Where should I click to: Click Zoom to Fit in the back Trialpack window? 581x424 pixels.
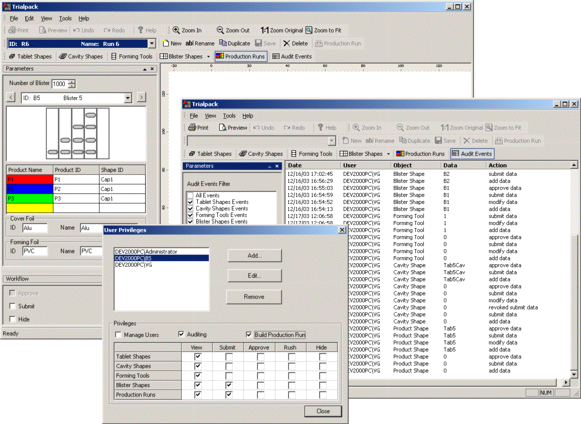(x=323, y=30)
